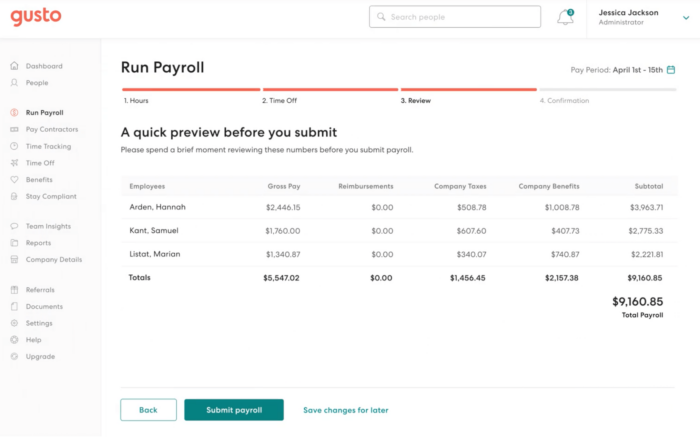Open Company Details page

(54, 260)
